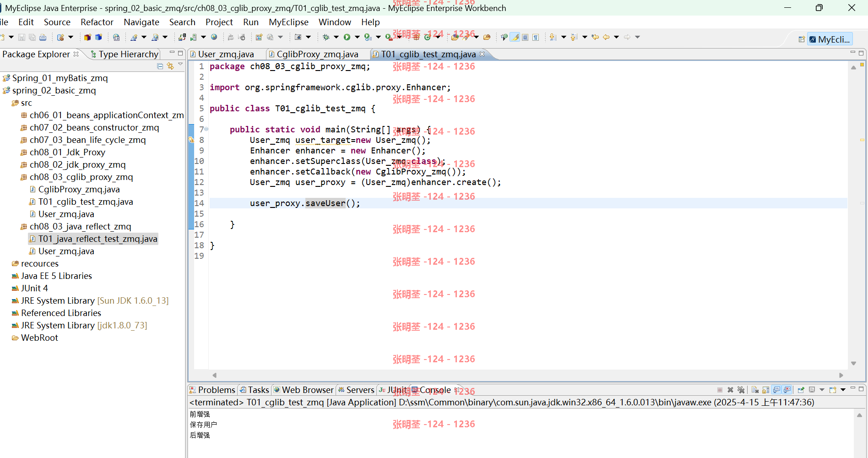The width and height of the screenshot is (868, 458).
Task: Open Run button dropdown arrow
Action: (x=357, y=37)
